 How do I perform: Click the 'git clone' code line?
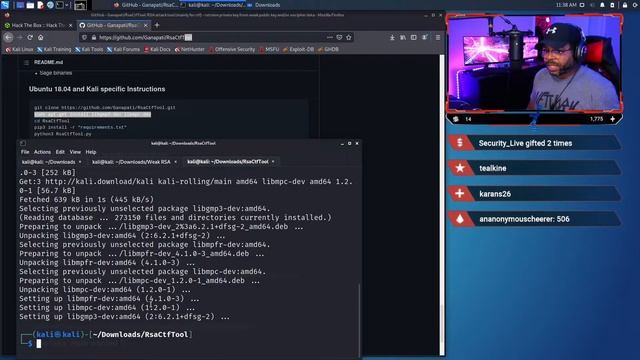point(105,108)
